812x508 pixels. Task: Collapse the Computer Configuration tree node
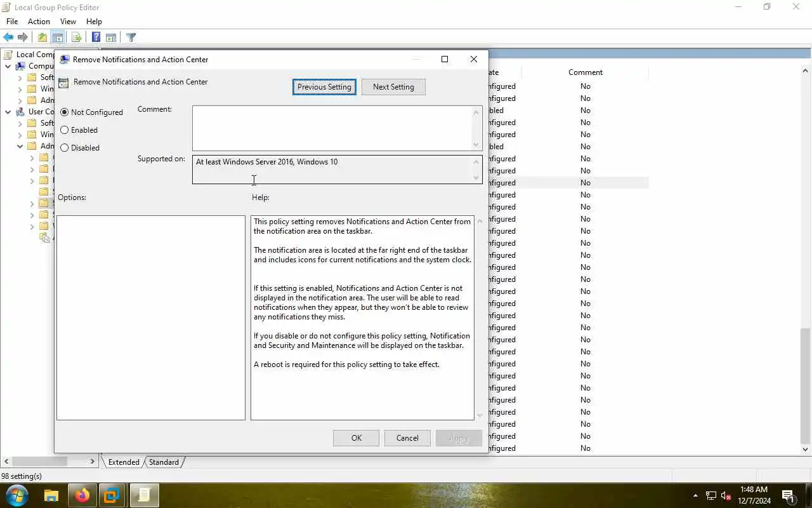(8, 66)
